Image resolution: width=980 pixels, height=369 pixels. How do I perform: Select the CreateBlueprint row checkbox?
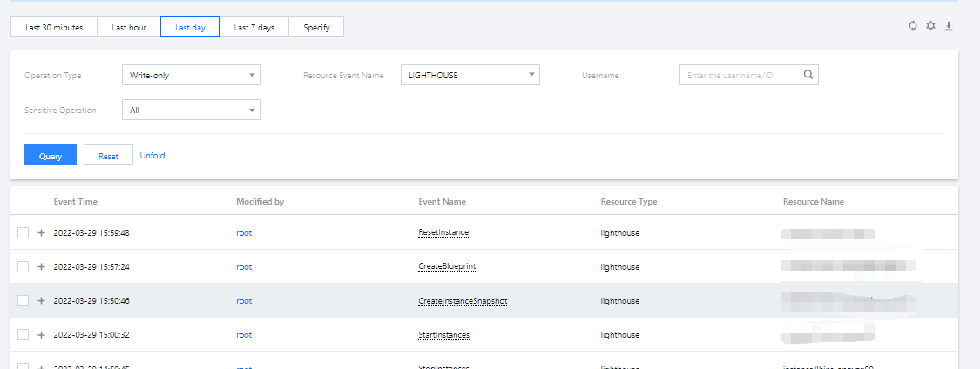pyautogui.click(x=23, y=267)
